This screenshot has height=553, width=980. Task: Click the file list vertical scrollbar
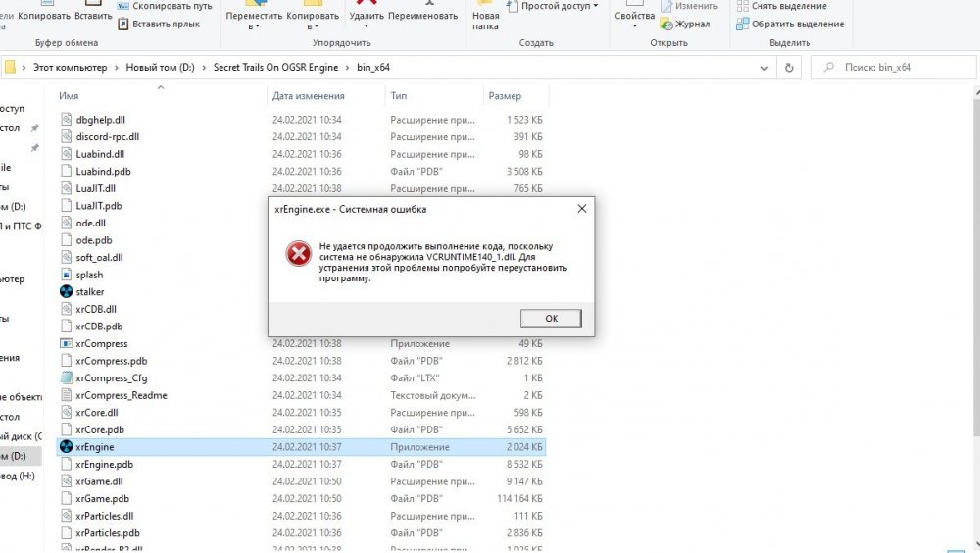[x=976, y=269]
